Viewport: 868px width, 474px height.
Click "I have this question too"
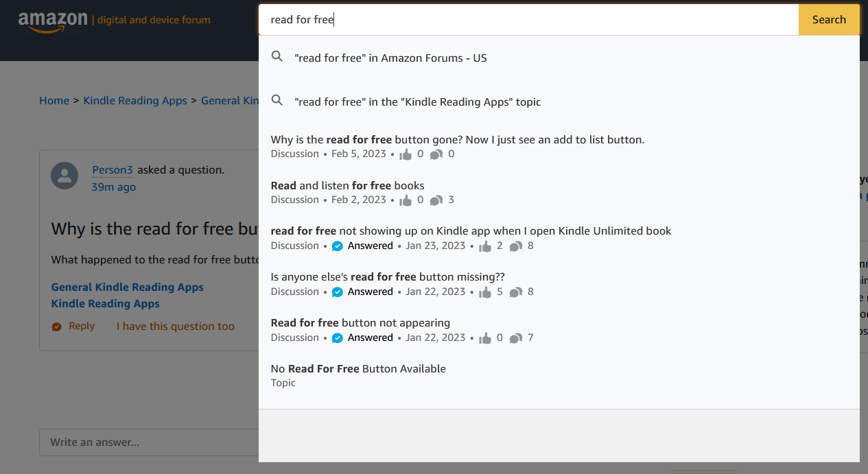click(x=176, y=327)
